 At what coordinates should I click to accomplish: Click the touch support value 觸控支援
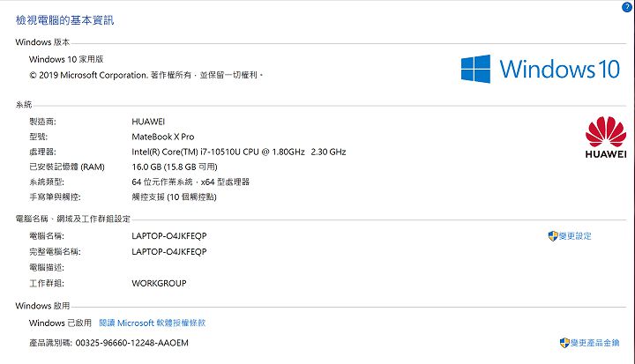174,197
